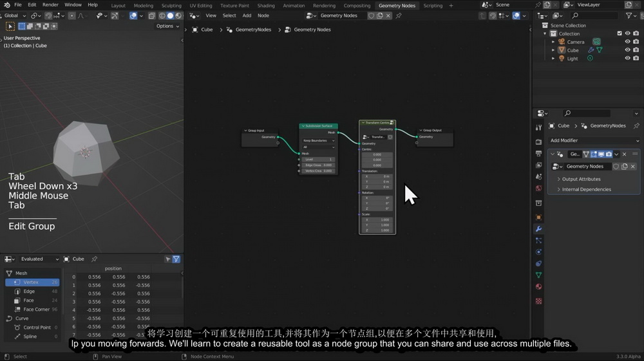Hide the Camera in the viewport via its eye icon

point(627,42)
